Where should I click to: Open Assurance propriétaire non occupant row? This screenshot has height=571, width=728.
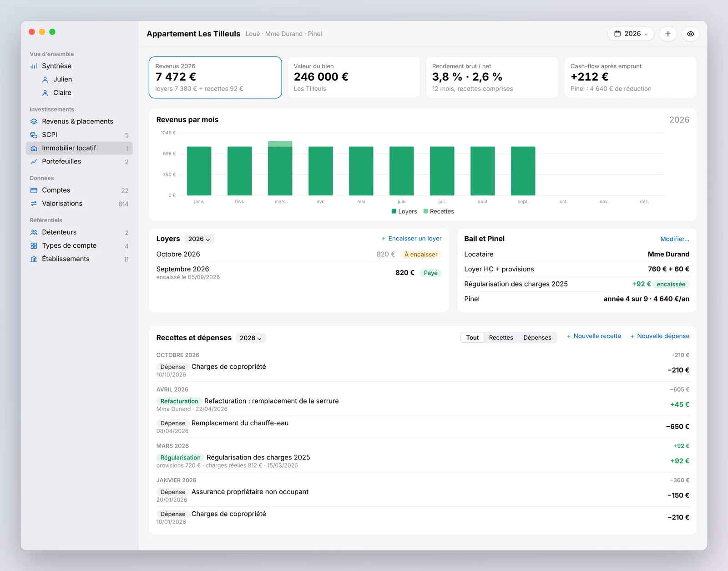coord(423,496)
